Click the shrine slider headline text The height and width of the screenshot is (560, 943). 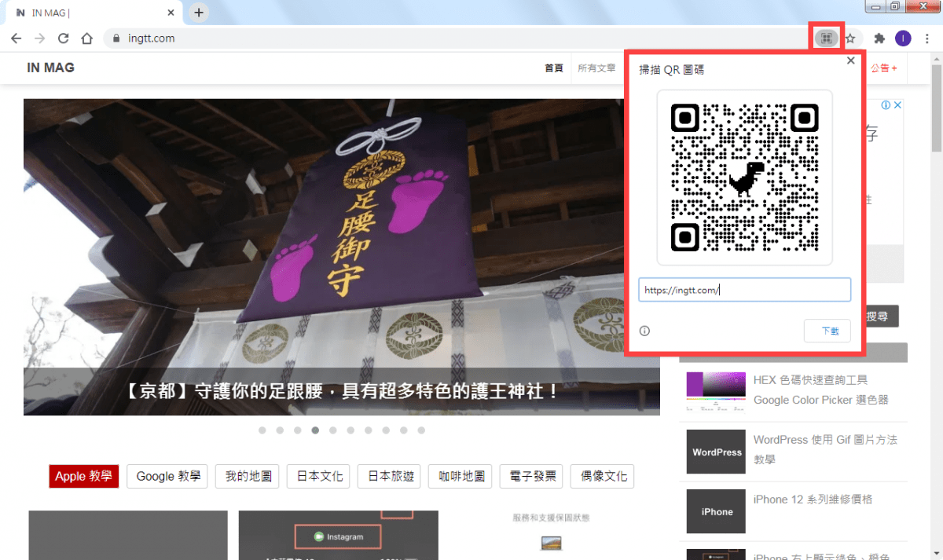point(342,390)
